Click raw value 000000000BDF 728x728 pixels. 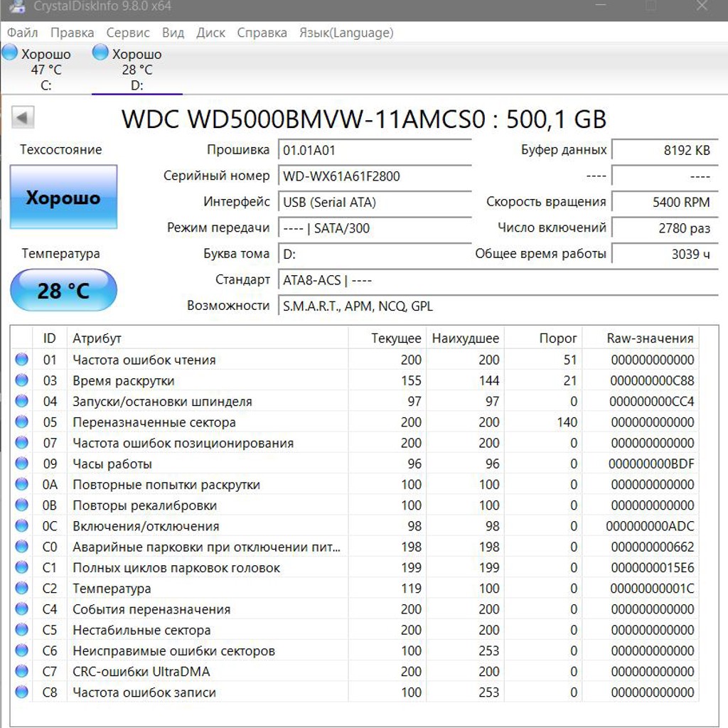[651, 464]
